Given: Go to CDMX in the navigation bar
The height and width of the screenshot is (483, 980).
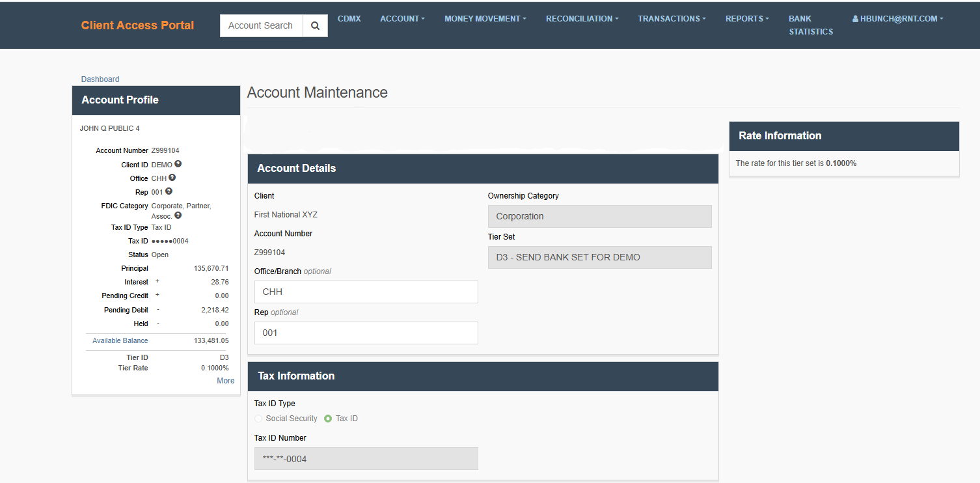Looking at the screenshot, I should pyautogui.click(x=349, y=19).
